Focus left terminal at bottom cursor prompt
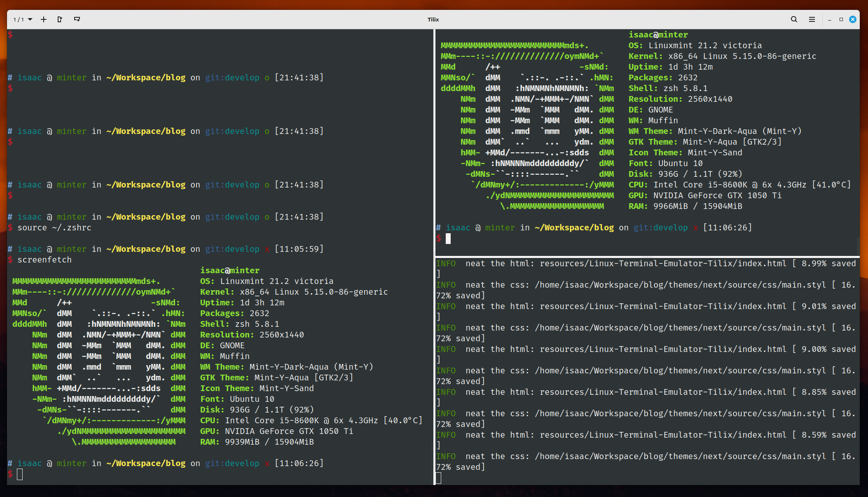 tap(20, 474)
